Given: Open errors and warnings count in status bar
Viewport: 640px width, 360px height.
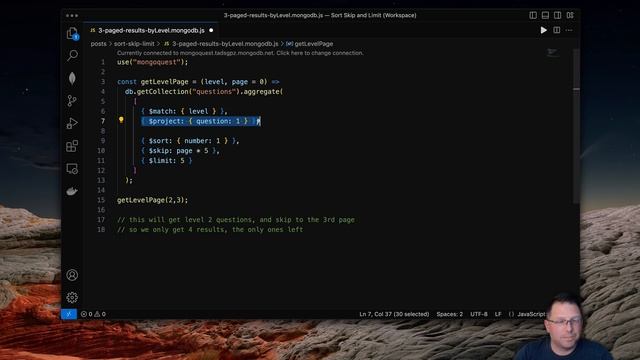Looking at the screenshot, I should pyautogui.click(x=93, y=314).
